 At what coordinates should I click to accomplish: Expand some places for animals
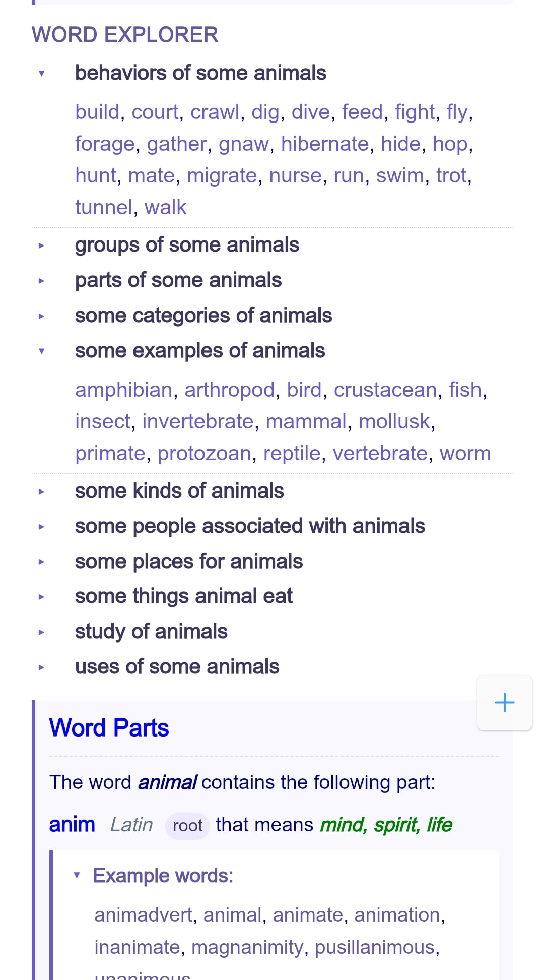point(42,562)
